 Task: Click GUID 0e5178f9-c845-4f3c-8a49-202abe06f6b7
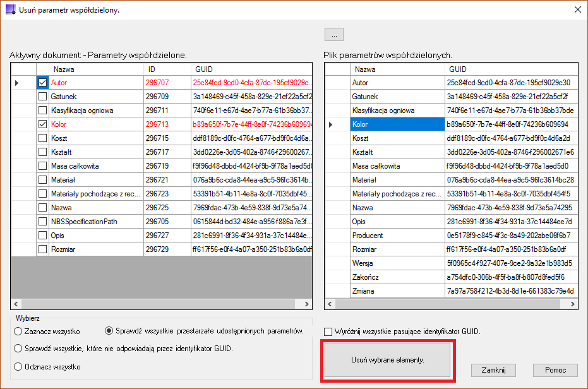pos(511,235)
